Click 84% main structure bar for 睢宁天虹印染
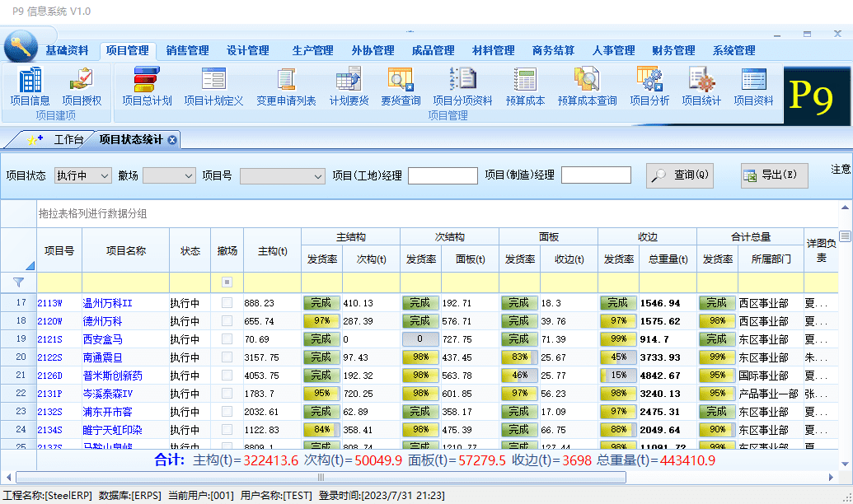 tap(321, 430)
